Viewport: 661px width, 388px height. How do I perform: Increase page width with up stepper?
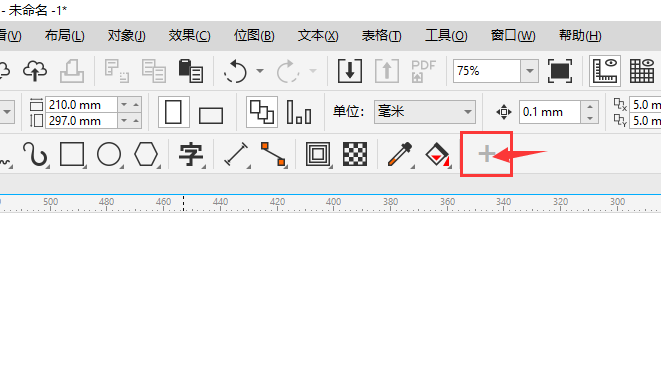click(136, 104)
